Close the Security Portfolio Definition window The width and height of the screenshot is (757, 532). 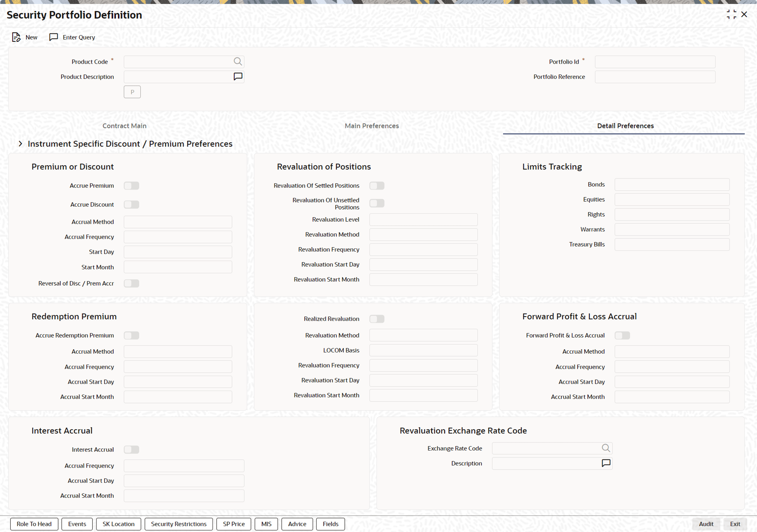point(744,14)
